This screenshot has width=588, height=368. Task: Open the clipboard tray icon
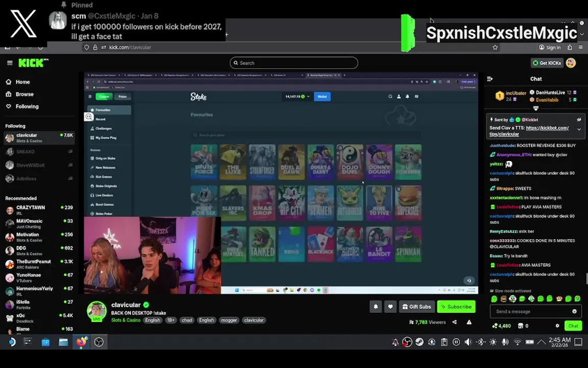pyautogui.click(x=444, y=342)
